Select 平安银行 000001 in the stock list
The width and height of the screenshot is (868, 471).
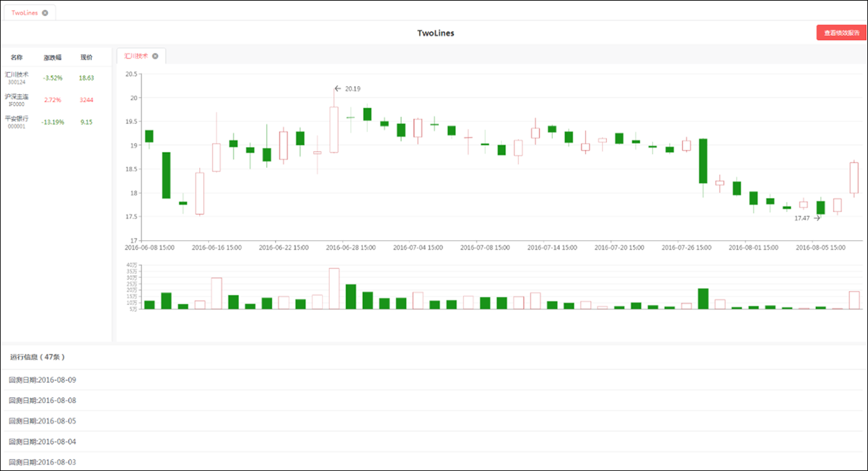coord(17,122)
